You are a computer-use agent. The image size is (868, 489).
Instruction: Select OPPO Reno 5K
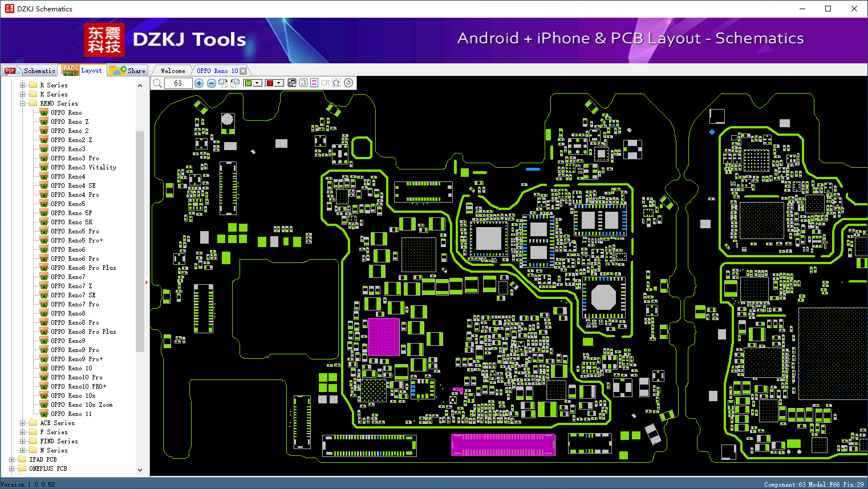tap(71, 222)
